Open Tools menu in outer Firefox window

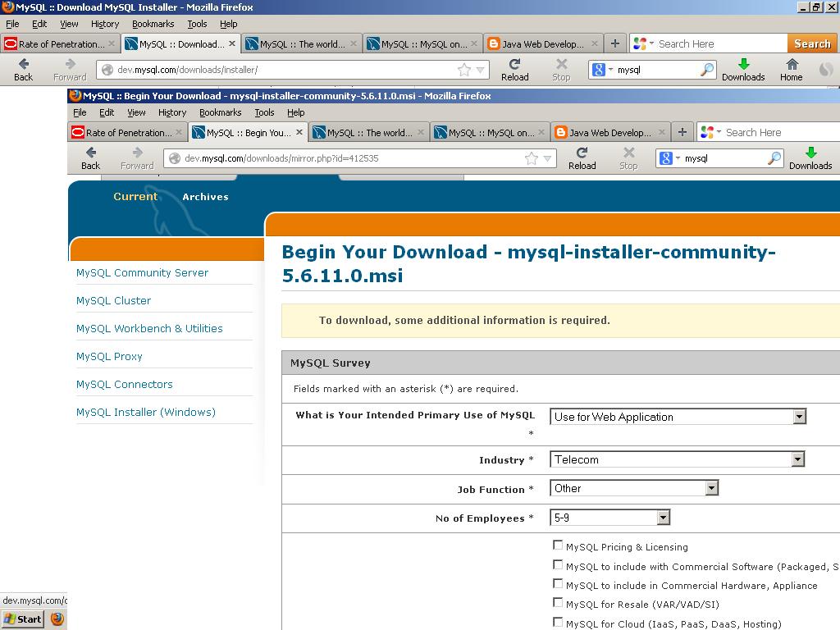[197, 24]
